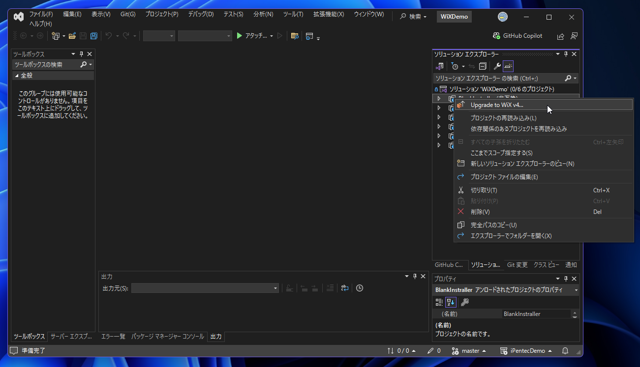This screenshot has width=640, height=367.
Task: Pin the Output panel
Action: click(x=415, y=276)
